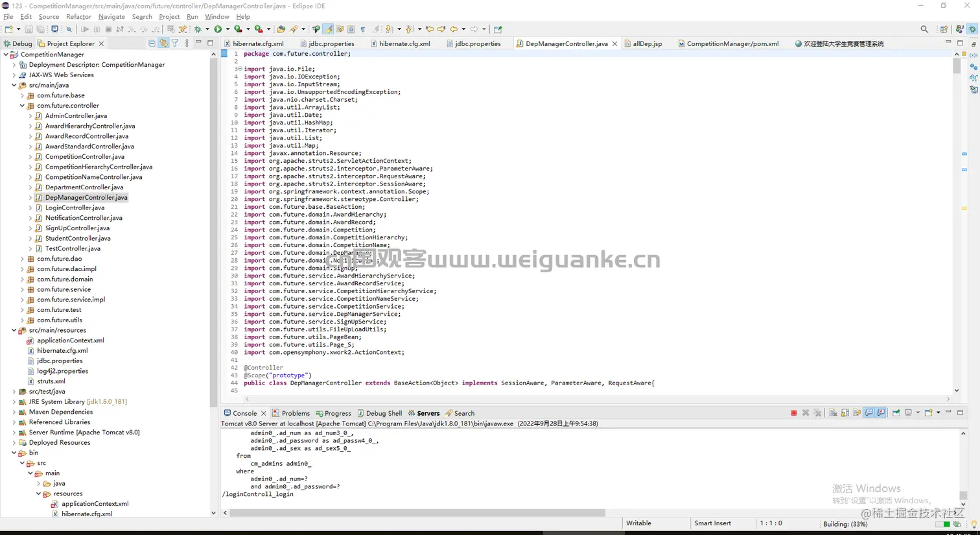This screenshot has height=535, width=980.
Task: Expand the Maven Dependencies node
Action: (x=14, y=412)
